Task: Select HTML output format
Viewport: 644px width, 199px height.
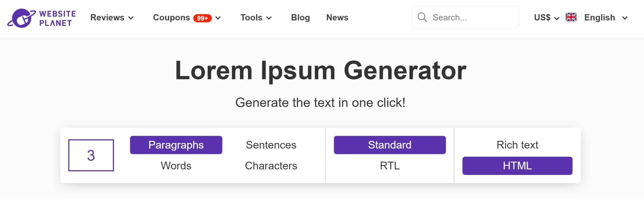Action: (517, 166)
